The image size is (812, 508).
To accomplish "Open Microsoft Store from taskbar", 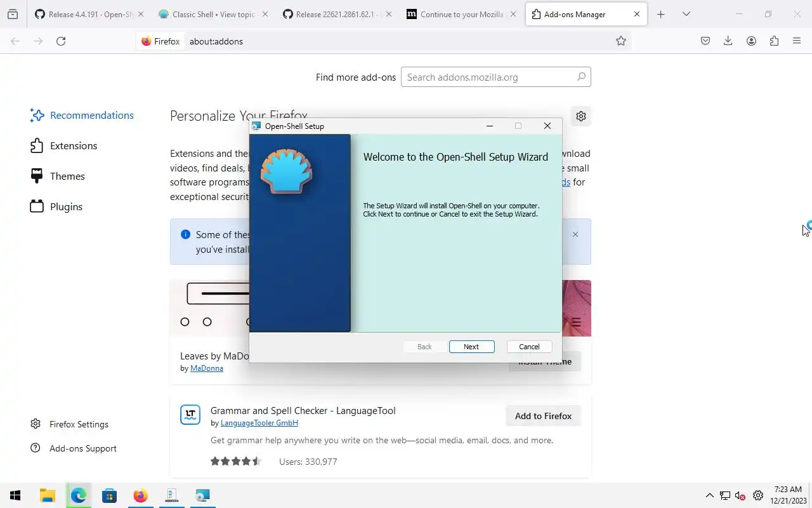I will pos(109,495).
